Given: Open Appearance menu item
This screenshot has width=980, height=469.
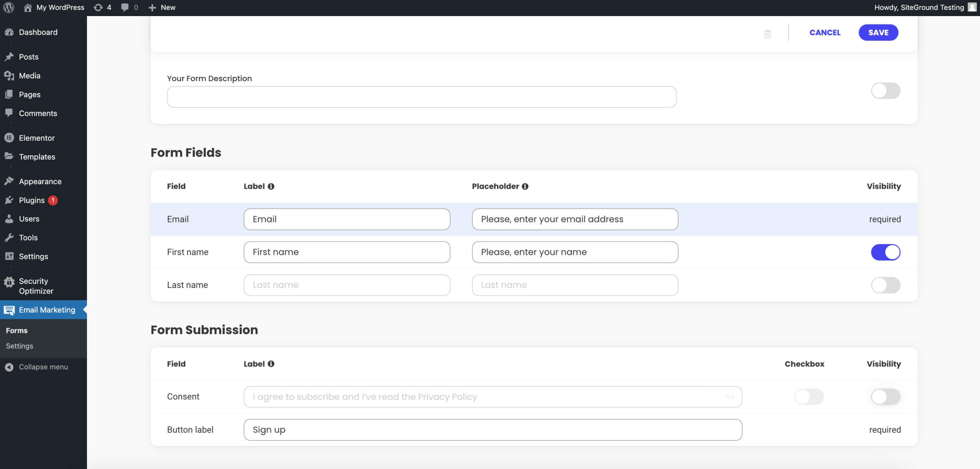Looking at the screenshot, I should (x=43, y=181).
